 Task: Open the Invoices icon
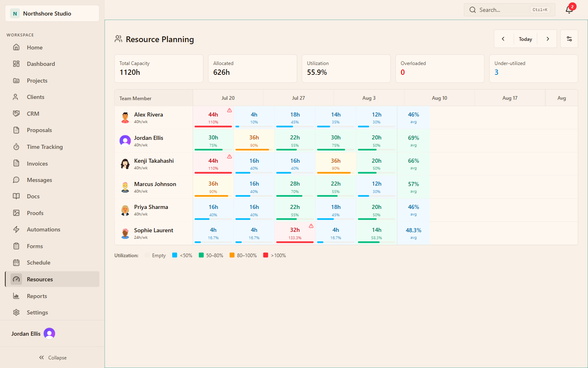click(x=16, y=164)
